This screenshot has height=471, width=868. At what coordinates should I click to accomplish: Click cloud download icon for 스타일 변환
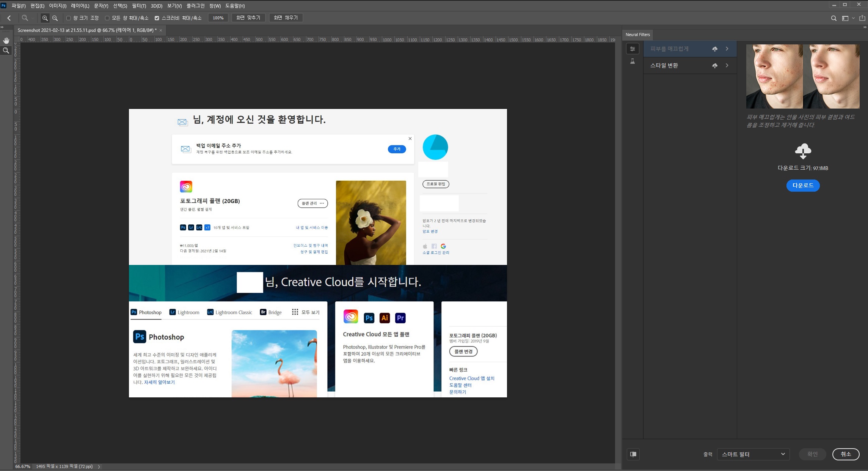click(714, 66)
